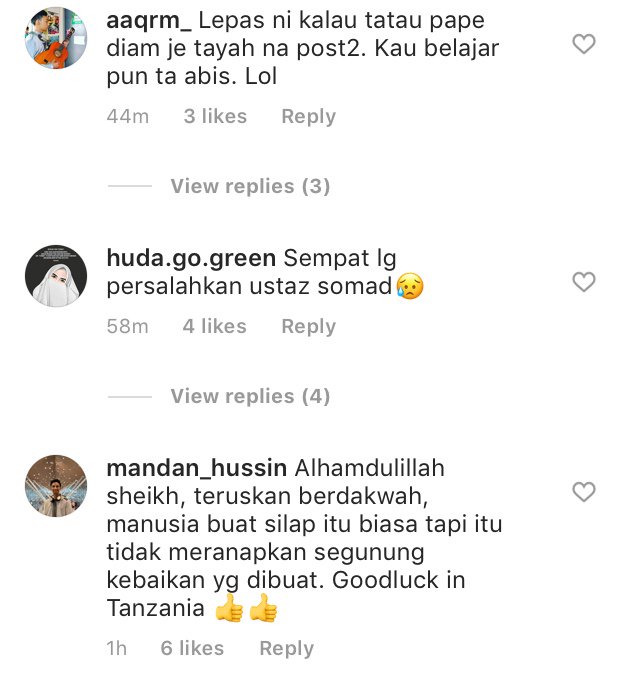Image resolution: width=640 pixels, height=686 pixels.
Task: Tap the 58m timestamp
Action: 128,326
